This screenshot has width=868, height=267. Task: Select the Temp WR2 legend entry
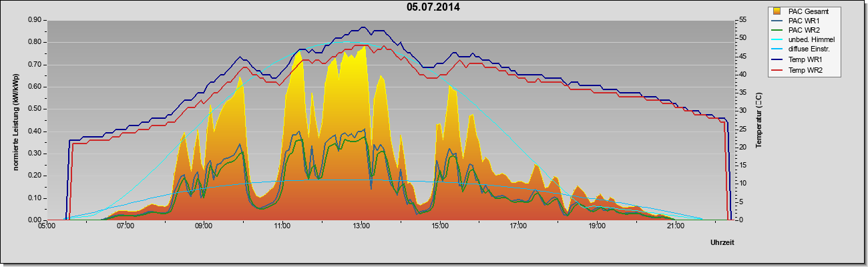click(805, 69)
